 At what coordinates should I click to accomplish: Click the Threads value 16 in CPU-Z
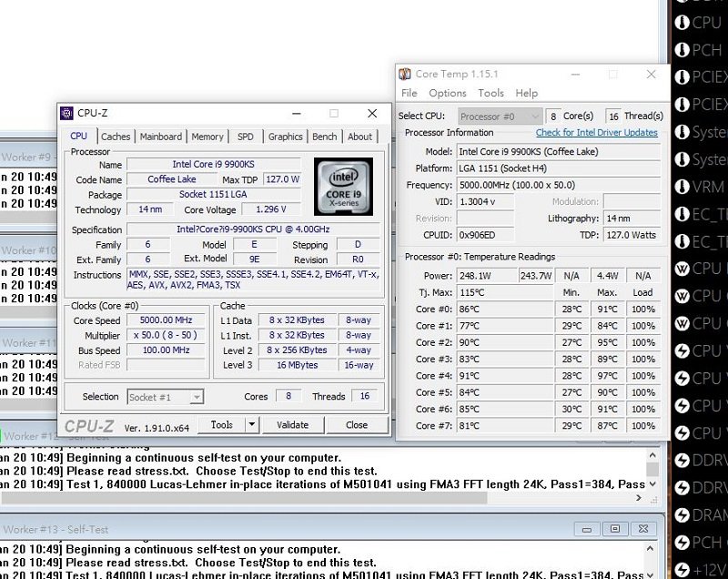point(365,396)
